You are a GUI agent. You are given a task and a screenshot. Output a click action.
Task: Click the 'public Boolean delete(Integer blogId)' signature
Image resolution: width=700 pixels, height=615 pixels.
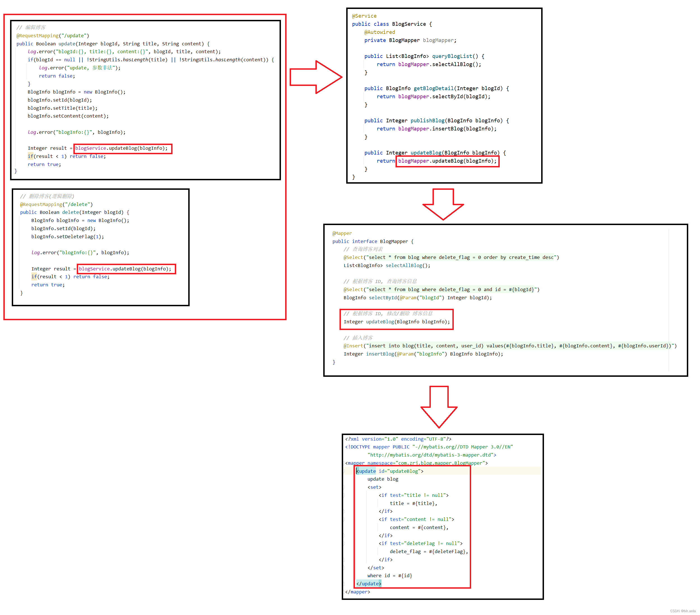pos(75,212)
